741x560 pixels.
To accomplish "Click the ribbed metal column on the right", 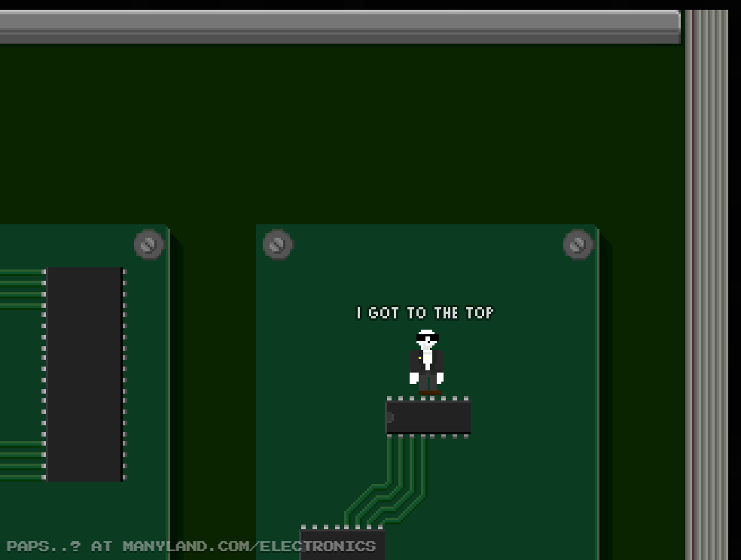I will (706, 286).
